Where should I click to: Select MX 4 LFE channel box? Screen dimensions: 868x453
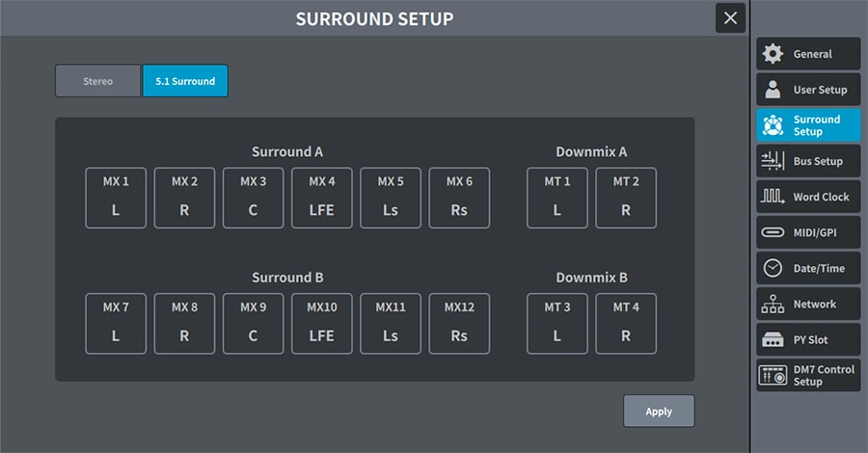click(x=321, y=198)
